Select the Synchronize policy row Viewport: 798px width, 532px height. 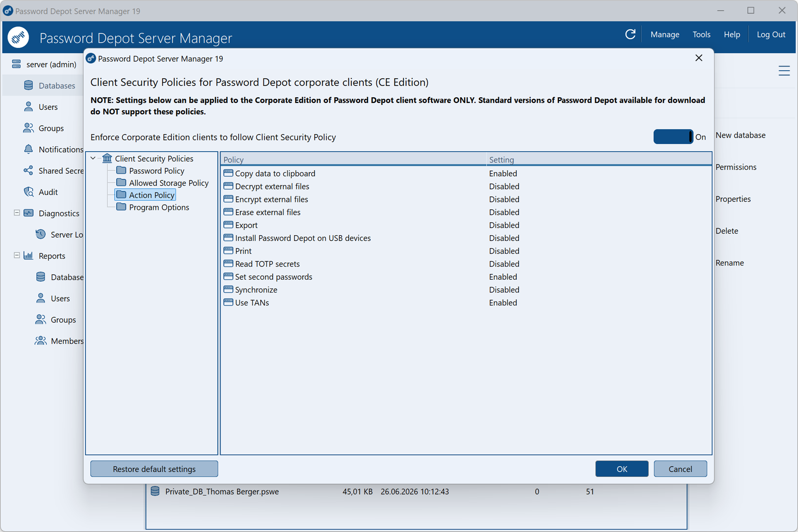pyautogui.click(x=465, y=289)
